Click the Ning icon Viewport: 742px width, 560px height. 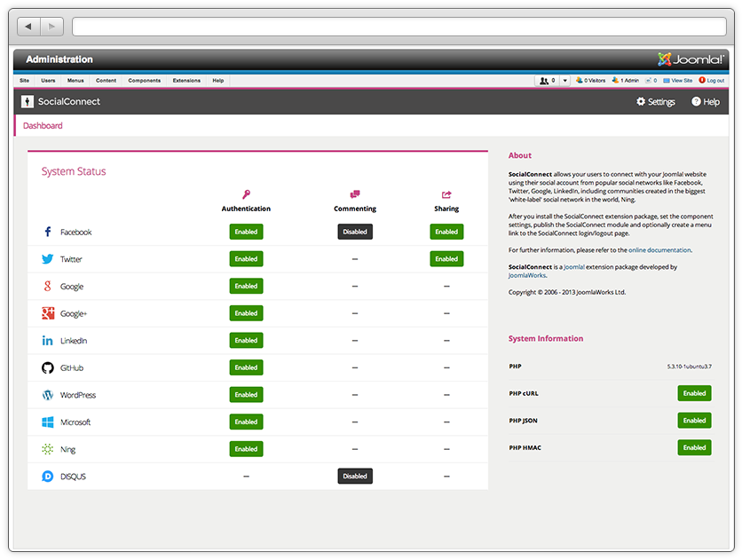coord(47,449)
